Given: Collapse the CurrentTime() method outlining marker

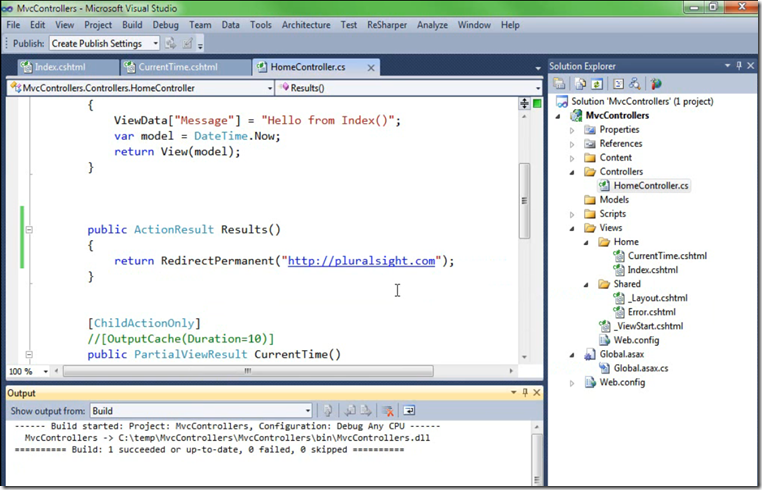Looking at the screenshot, I should coord(29,354).
